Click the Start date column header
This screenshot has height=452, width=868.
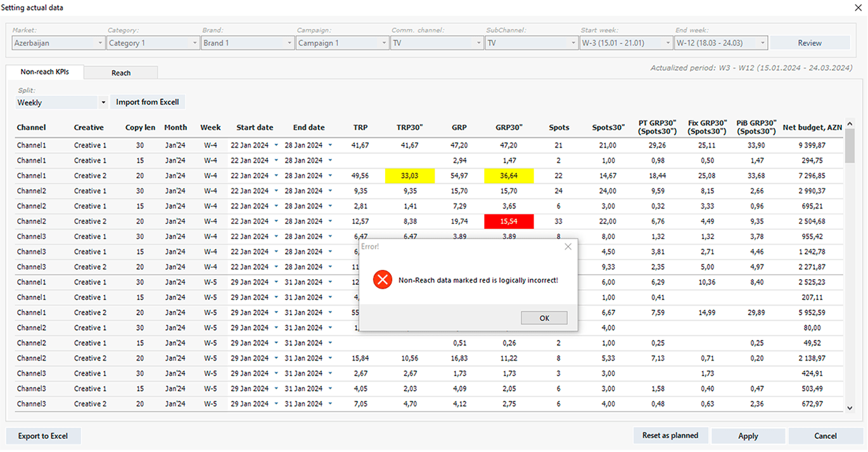tap(255, 127)
